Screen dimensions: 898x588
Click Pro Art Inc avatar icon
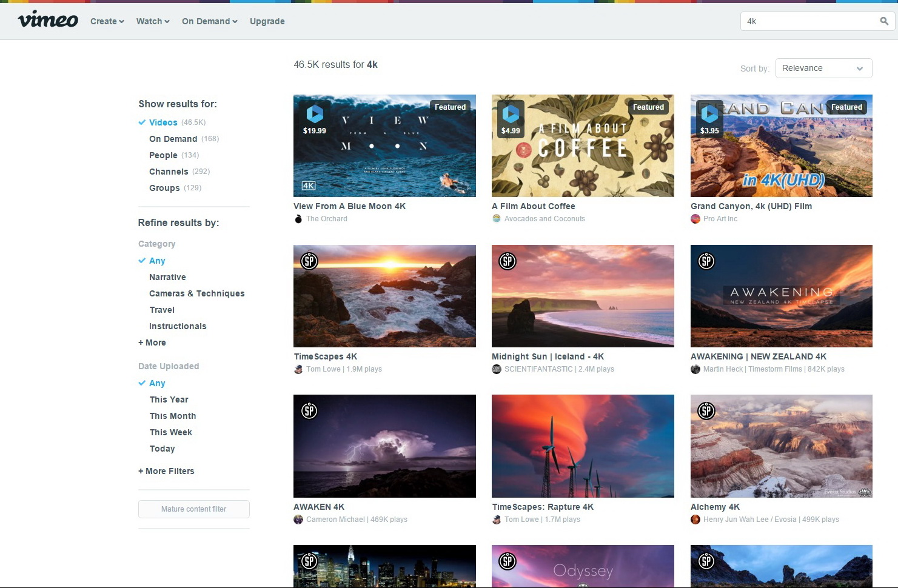tap(695, 219)
